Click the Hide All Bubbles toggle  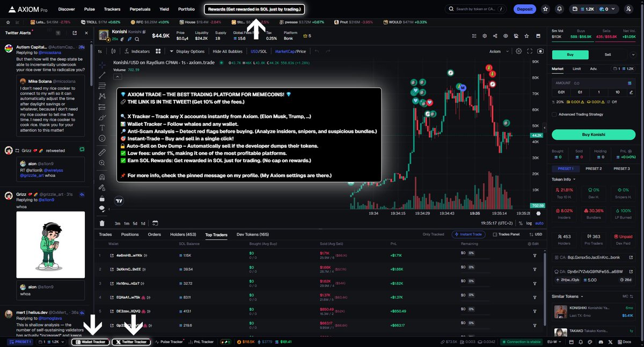[228, 51]
